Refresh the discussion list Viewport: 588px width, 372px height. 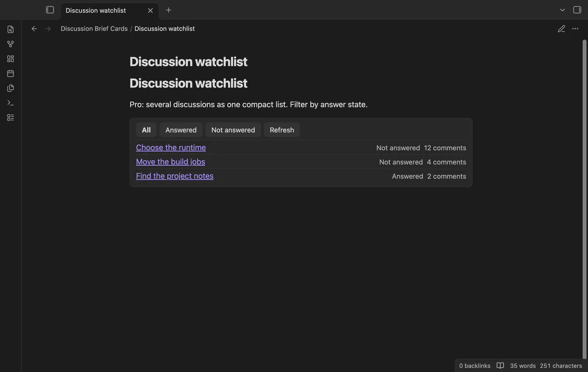(282, 130)
